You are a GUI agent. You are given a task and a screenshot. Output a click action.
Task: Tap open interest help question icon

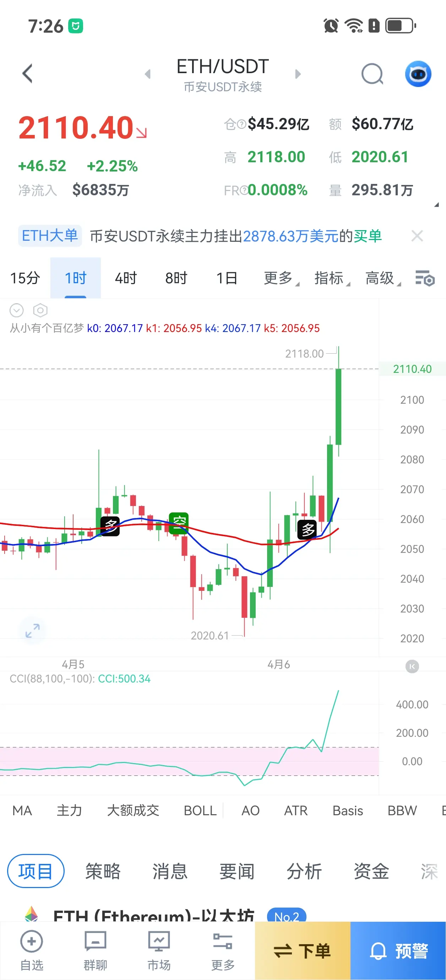point(242,124)
